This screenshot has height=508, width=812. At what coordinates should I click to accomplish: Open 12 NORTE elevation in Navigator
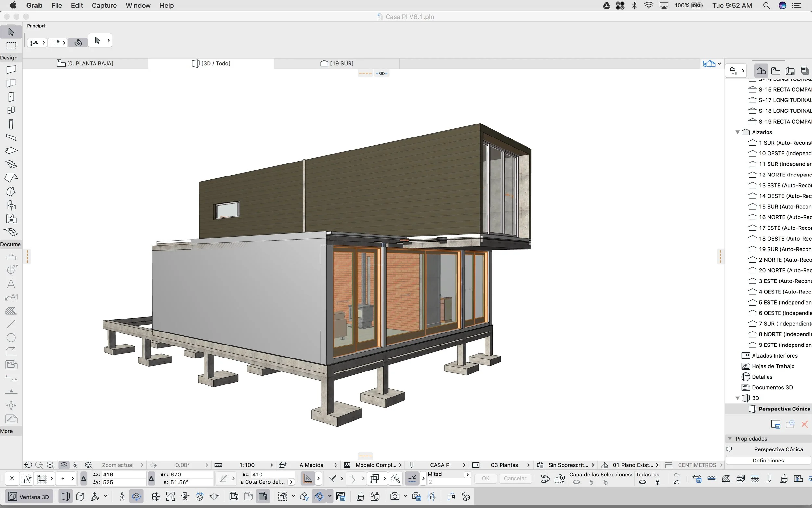coord(780,175)
